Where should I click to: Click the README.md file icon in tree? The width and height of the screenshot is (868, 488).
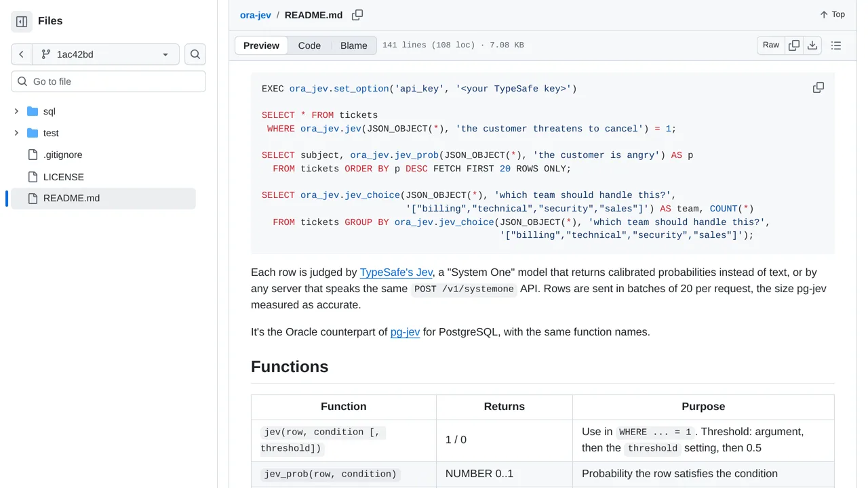[x=33, y=199]
